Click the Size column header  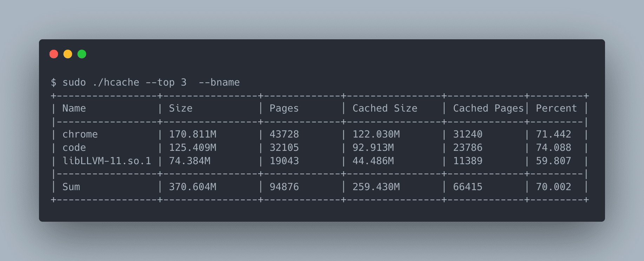(x=180, y=108)
